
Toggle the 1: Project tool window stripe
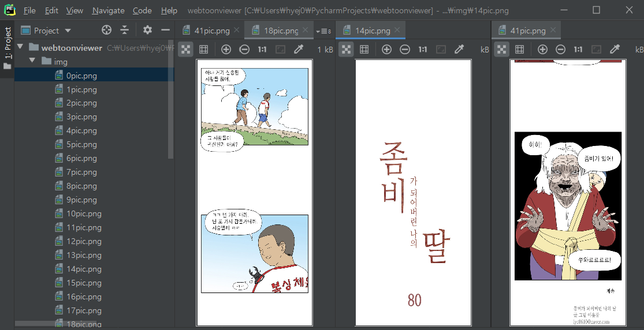click(x=8, y=47)
